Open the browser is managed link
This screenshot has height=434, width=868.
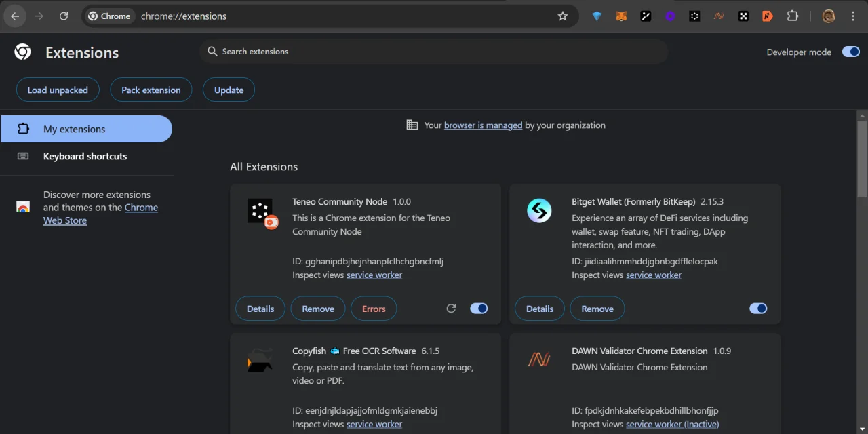483,125
